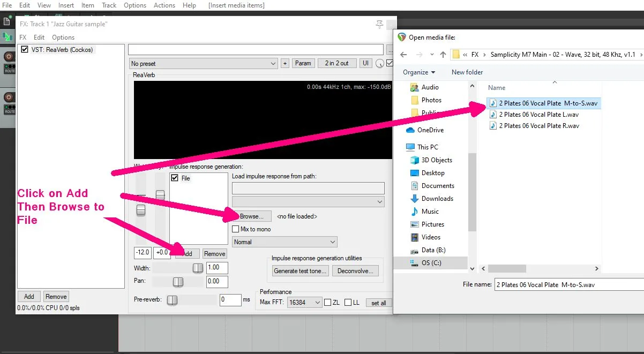Enable the Mix to mono checkbox
This screenshot has height=354, width=644.
pyautogui.click(x=235, y=229)
